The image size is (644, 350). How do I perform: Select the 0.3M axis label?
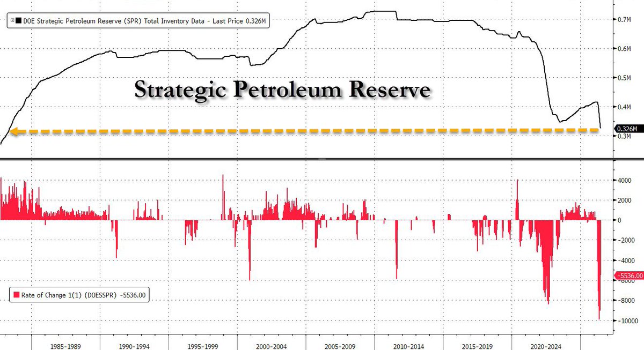coord(624,137)
